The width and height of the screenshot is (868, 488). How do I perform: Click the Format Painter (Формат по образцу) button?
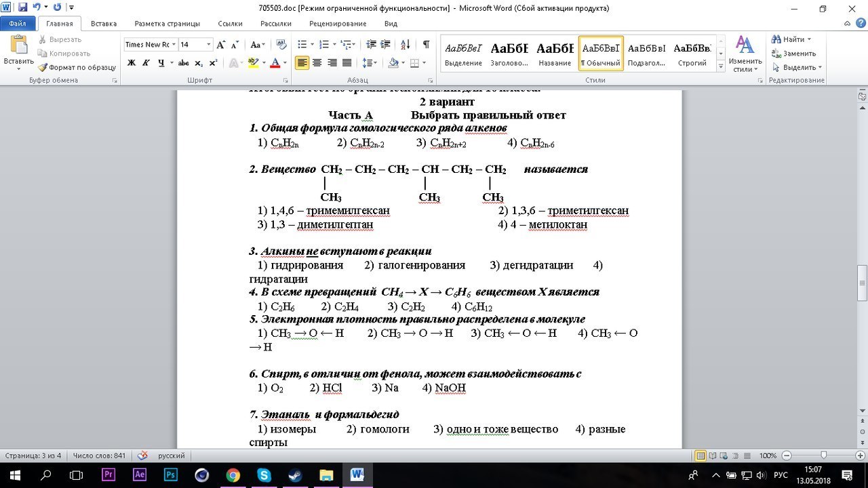click(x=77, y=67)
